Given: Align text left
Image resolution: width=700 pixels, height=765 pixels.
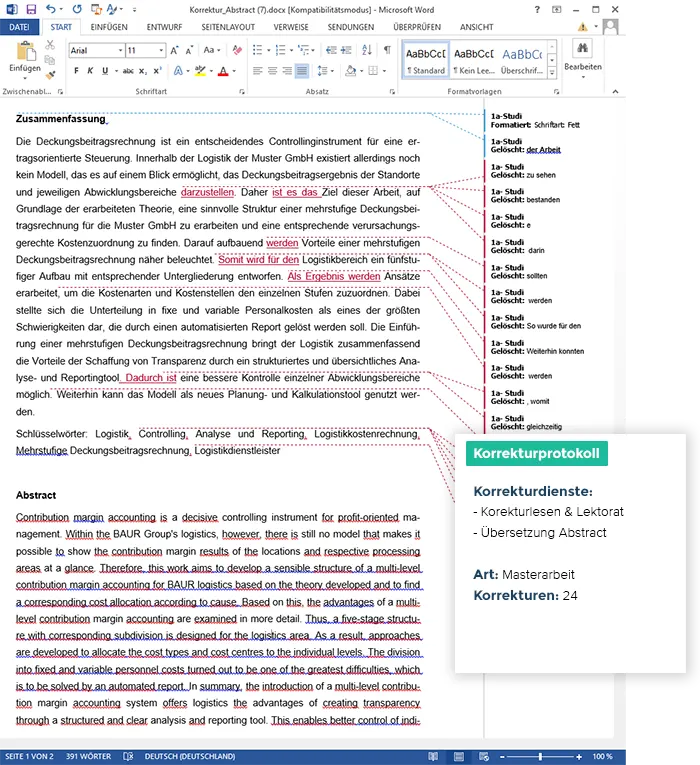Looking at the screenshot, I should [x=258, y=71].
